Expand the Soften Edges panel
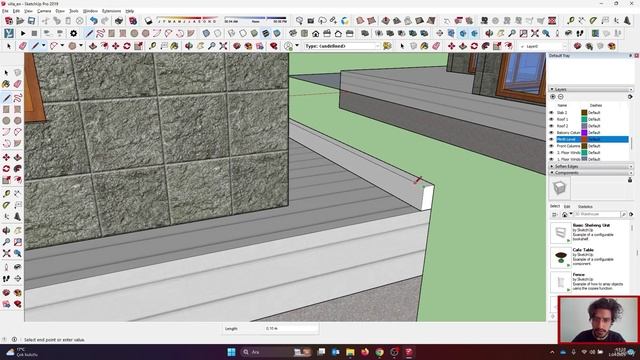The image size is (640, 360). click(591, 167)
